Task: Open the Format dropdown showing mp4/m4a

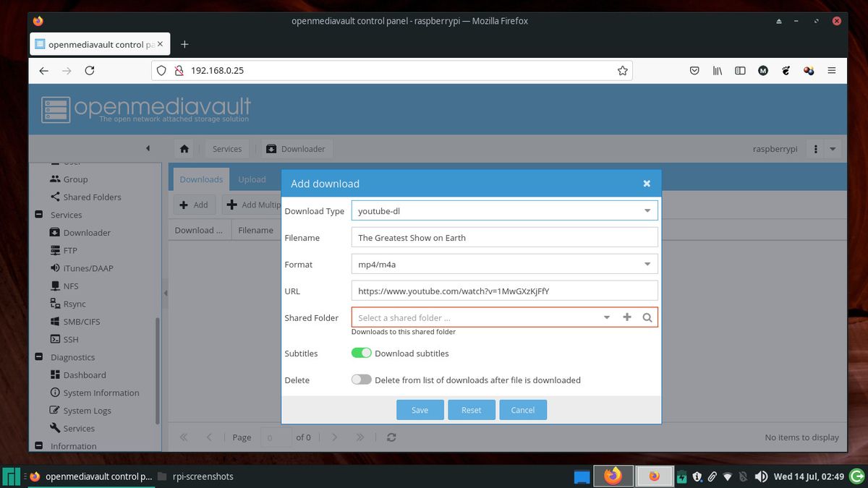Action: pos(647,264)
